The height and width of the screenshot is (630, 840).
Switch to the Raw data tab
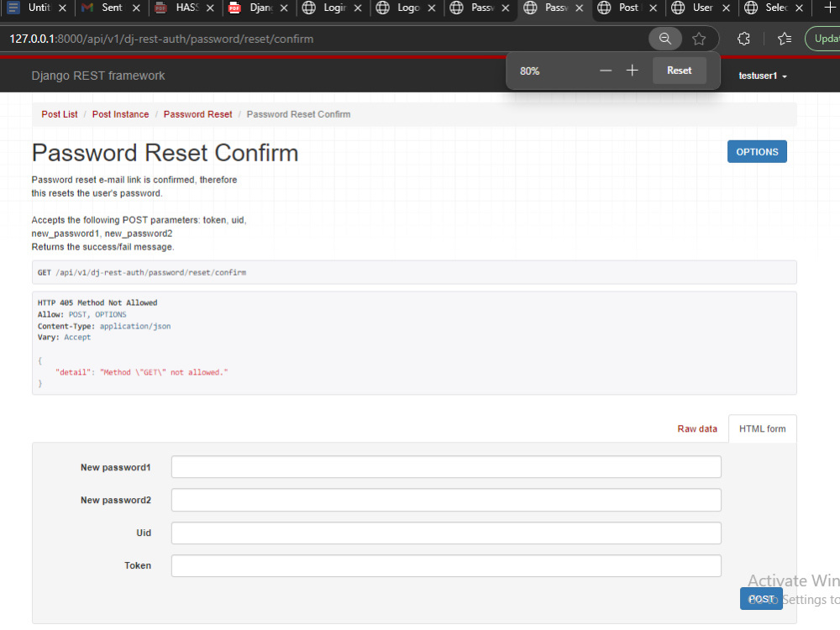pos(697,428)
